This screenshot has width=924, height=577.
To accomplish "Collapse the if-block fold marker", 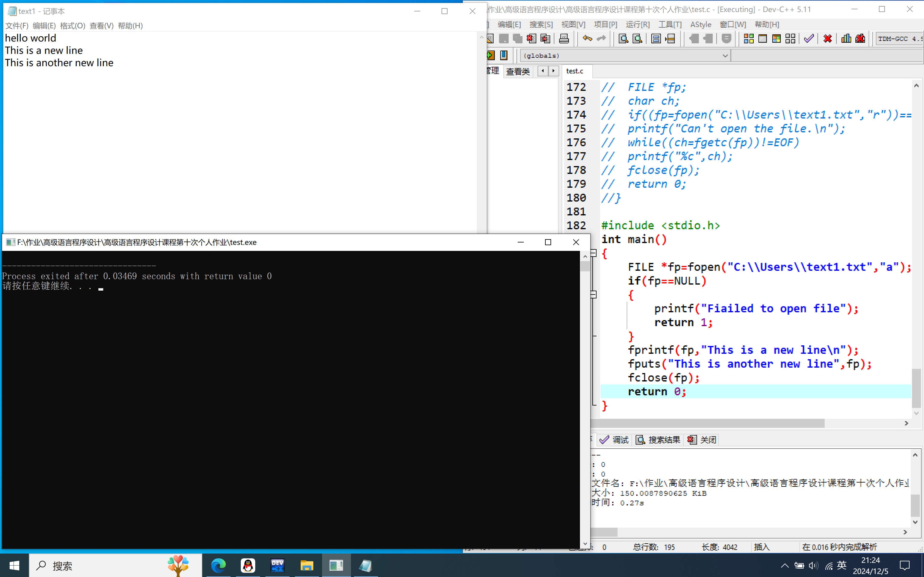I will pyautogui.click(x=593, y=295).
